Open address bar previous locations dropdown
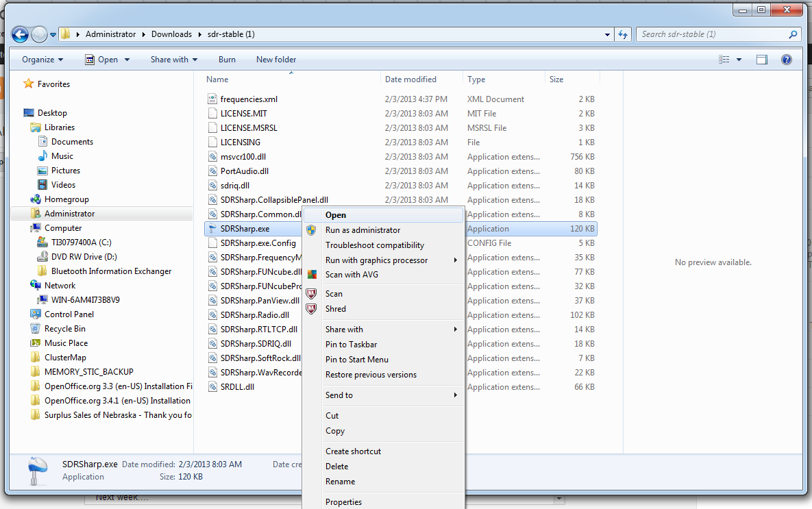Image resolution: width=812 pixels, height=509 pixels. [607, 35]
